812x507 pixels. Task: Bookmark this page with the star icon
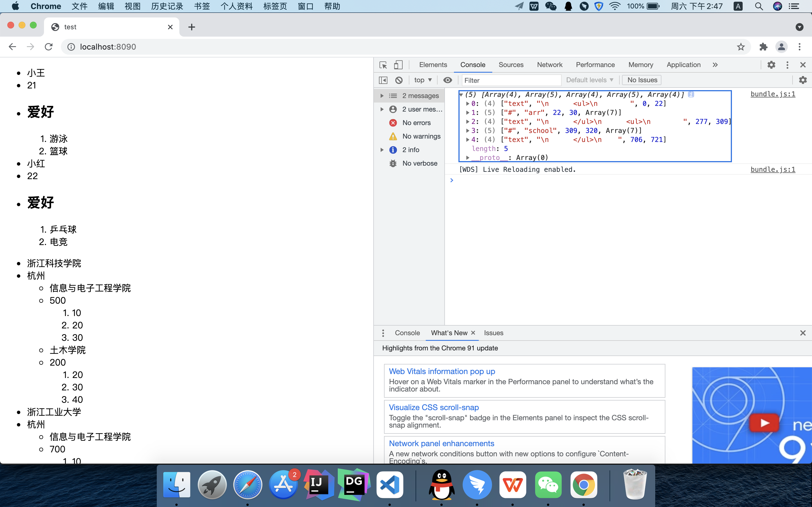(x=741, y=47)
